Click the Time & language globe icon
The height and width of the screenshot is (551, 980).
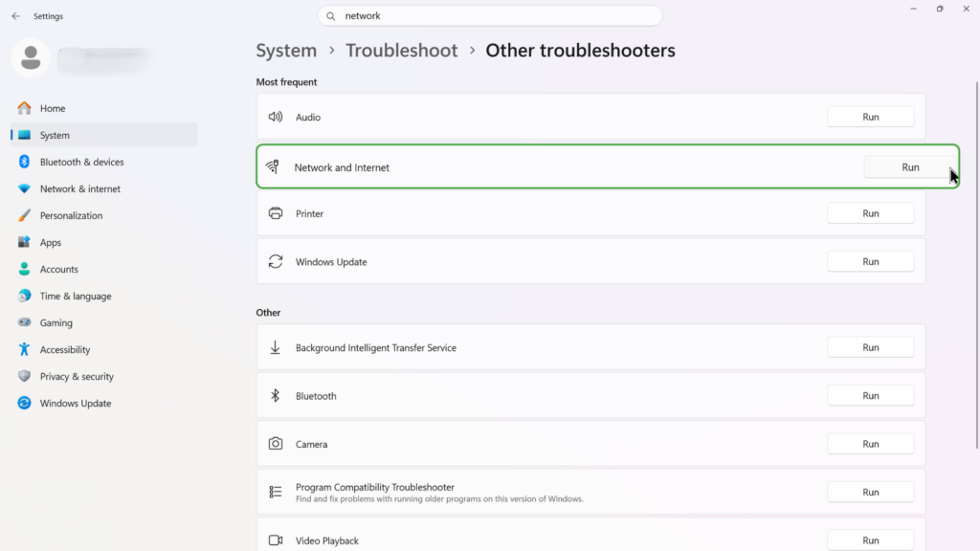click(24, 297)
